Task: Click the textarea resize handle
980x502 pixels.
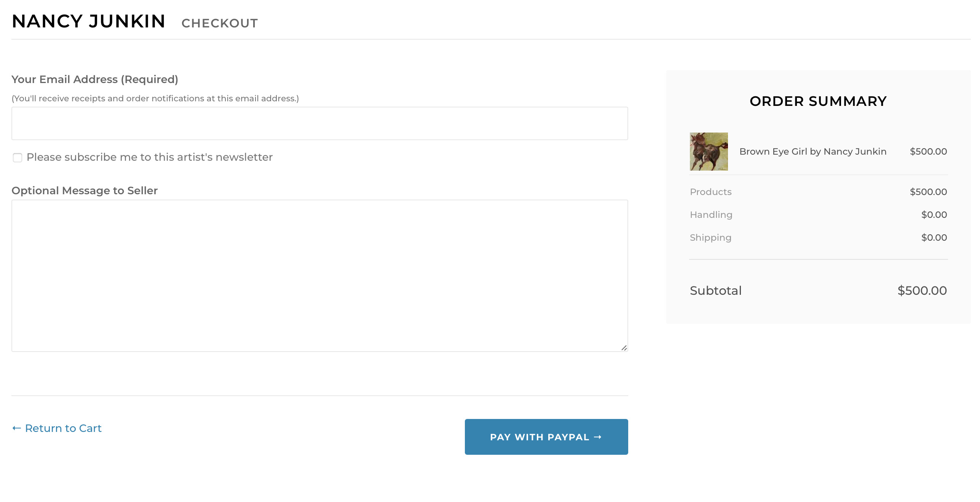Action: coord(625,348)
